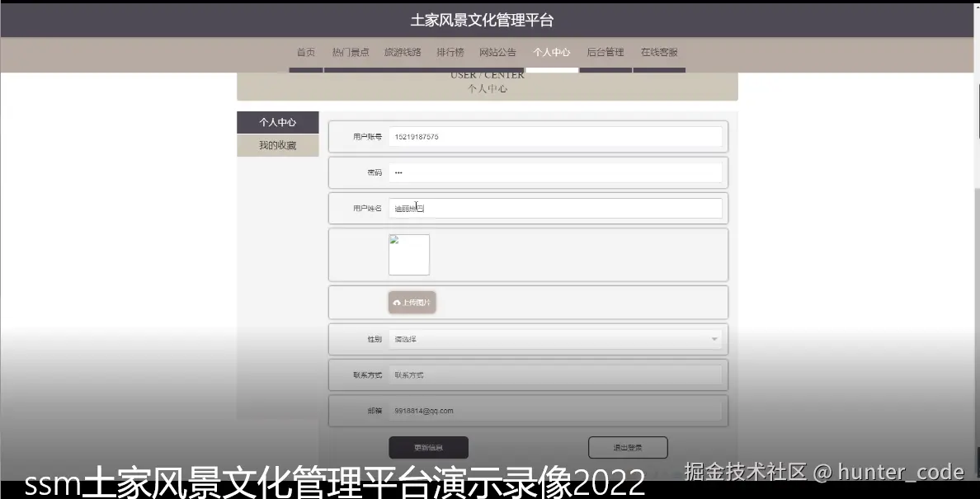
Task: Click the 用户账号 input field
Action: (555, 137)
